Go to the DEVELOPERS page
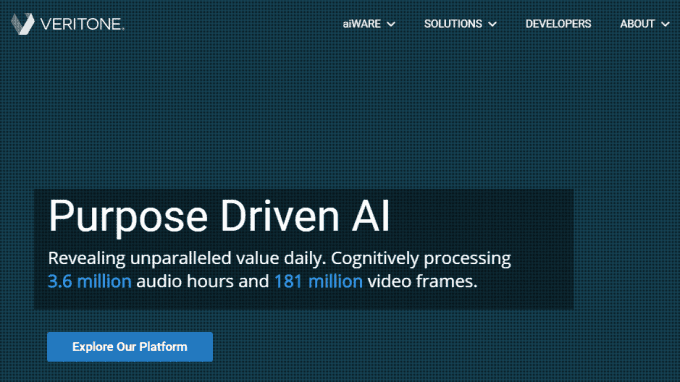The height and width of the screenshot is (382, 680). (x=558, y=24)
